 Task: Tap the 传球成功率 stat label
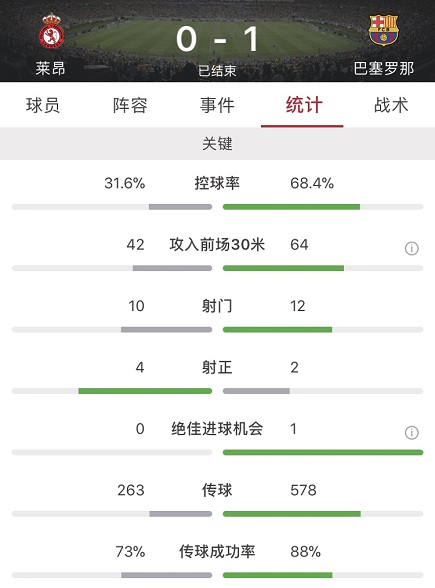pos(217,552)
